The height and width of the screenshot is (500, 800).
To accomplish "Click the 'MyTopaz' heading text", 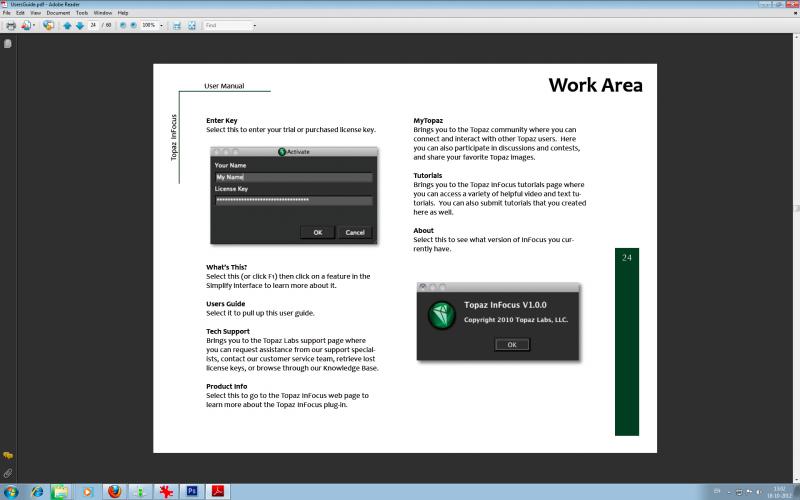I will [x=428, y=120].
